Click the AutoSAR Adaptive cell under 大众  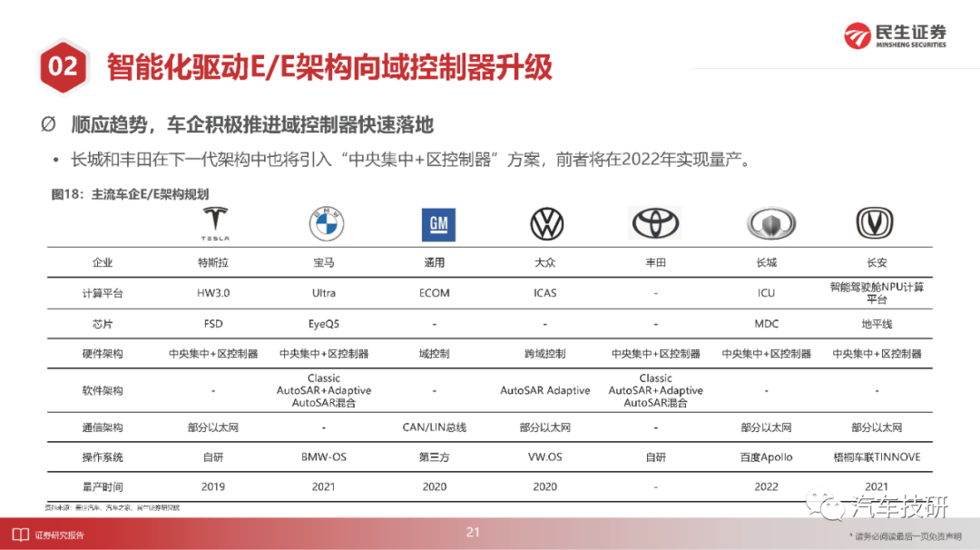tap(545, 390)
